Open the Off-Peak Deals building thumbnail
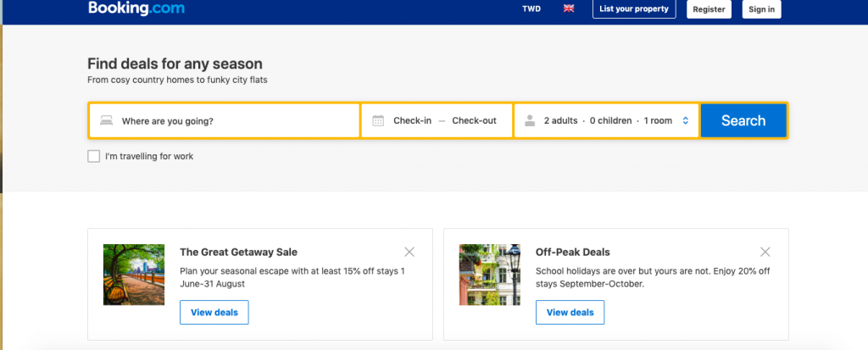Viewport: 868px width, 350px height. 490,275
